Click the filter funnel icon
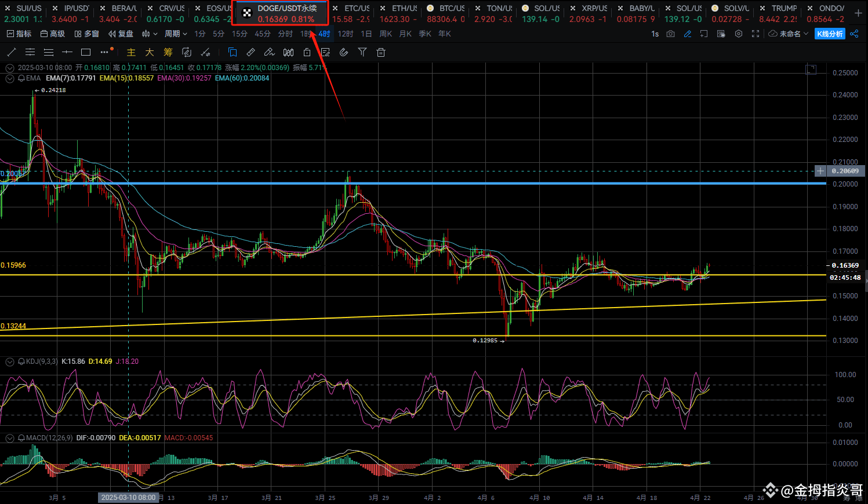This screenshot has width=868, height=504. point(362,52)
